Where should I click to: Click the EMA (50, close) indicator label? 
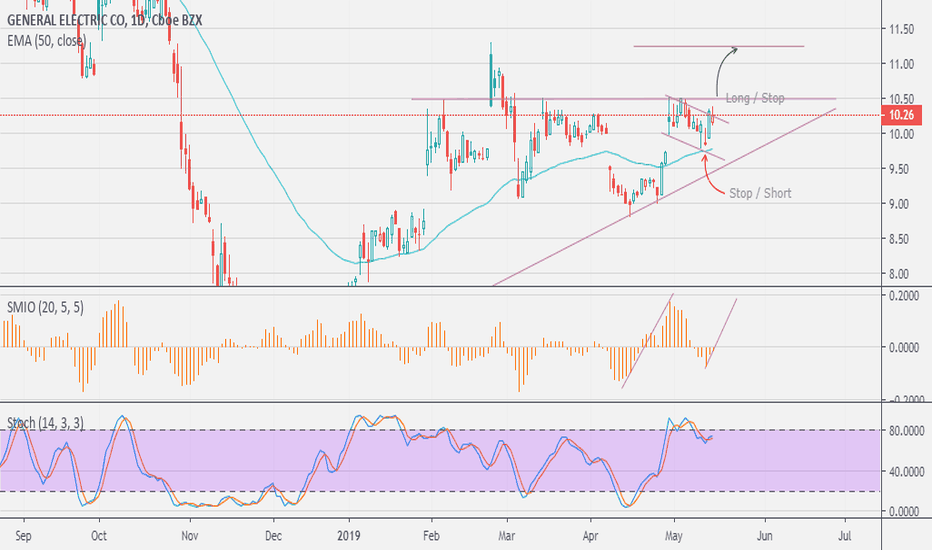click(x=46, y=40)
